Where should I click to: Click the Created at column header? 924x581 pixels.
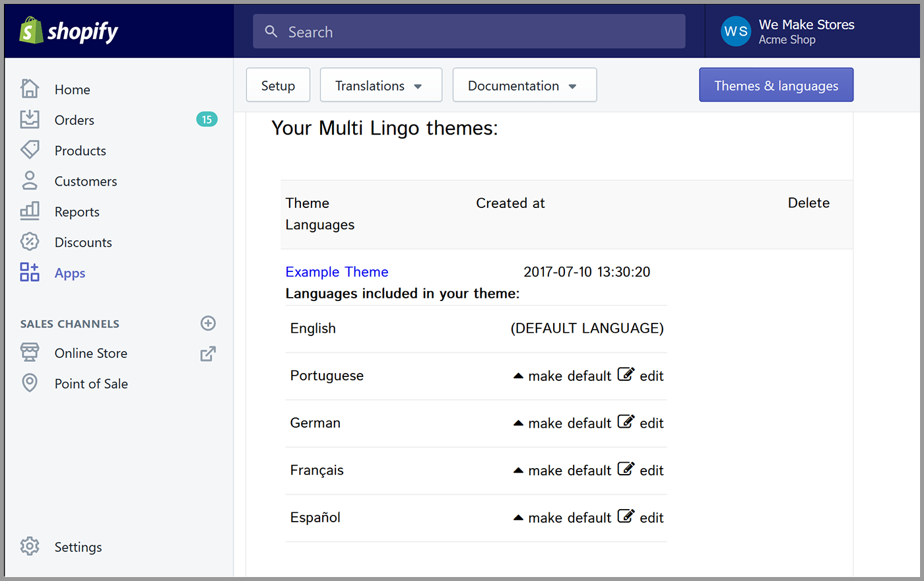coord(510,203)
